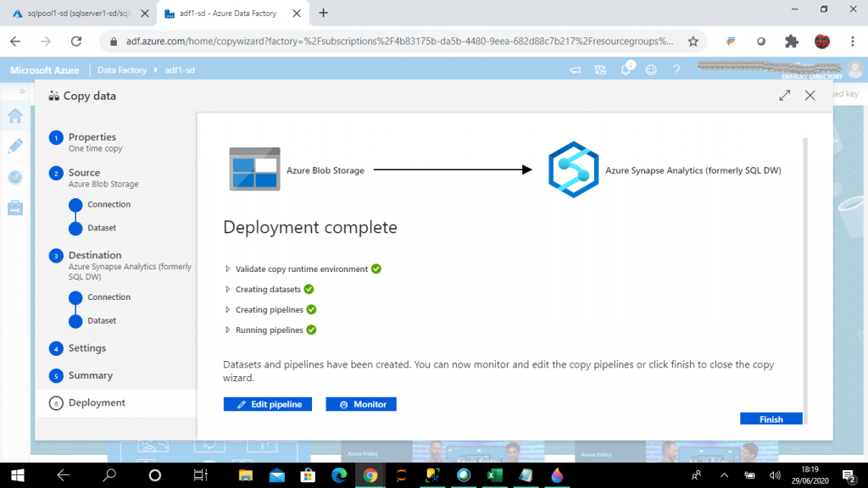Expand Creating datasets details
Image resolution: width=868 pixels, height=488 pixels.
tap(227, 290)
